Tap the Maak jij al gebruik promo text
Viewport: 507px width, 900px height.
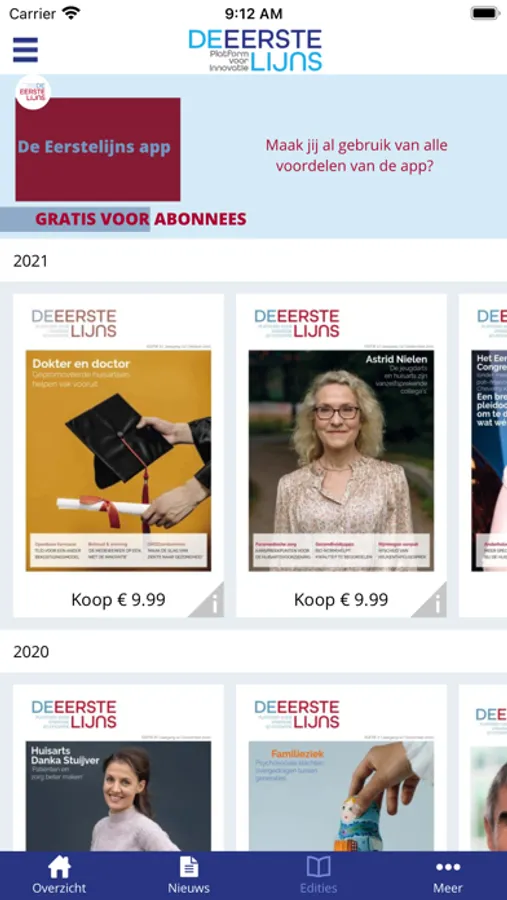[356, 156]
